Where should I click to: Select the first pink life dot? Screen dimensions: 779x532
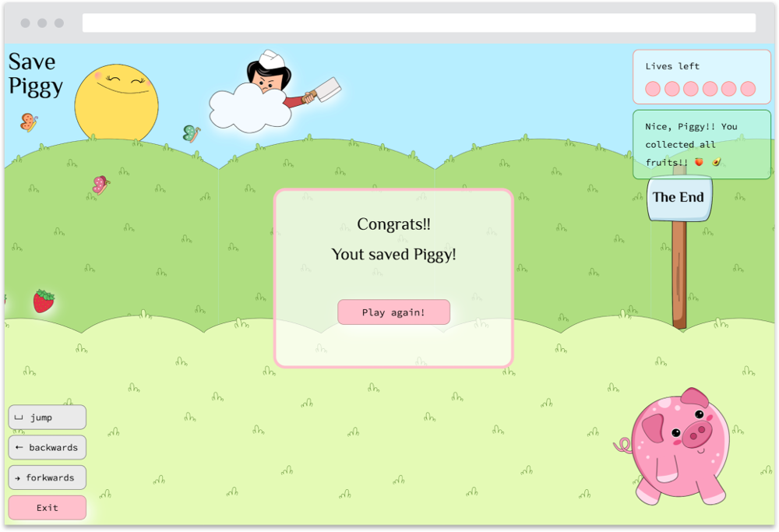(x=653, y=89)
